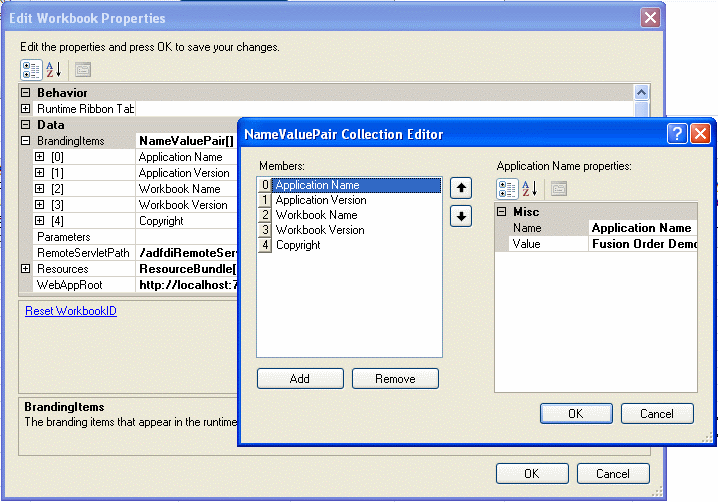718x502 pixels.
Task: Select the WebAppRoot property row
Action: click(136, 285)
